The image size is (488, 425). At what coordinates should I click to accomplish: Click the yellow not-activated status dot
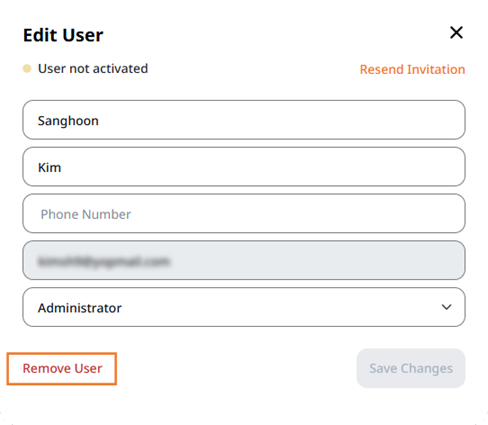pos(27,68)
